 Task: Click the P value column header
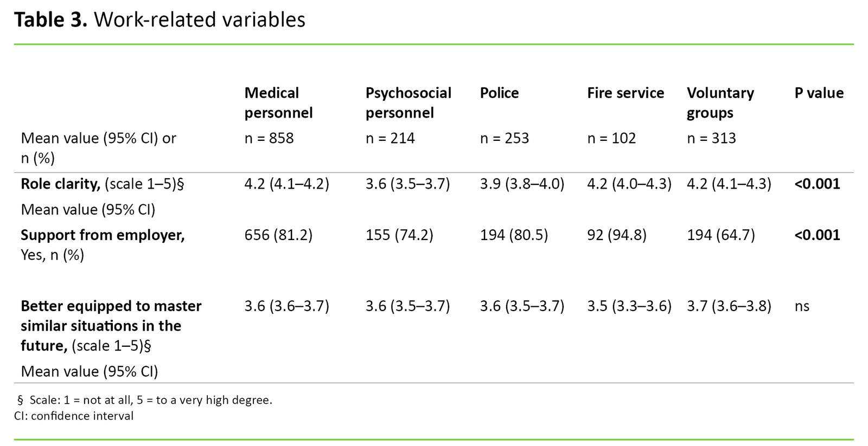tap(819, 93)
